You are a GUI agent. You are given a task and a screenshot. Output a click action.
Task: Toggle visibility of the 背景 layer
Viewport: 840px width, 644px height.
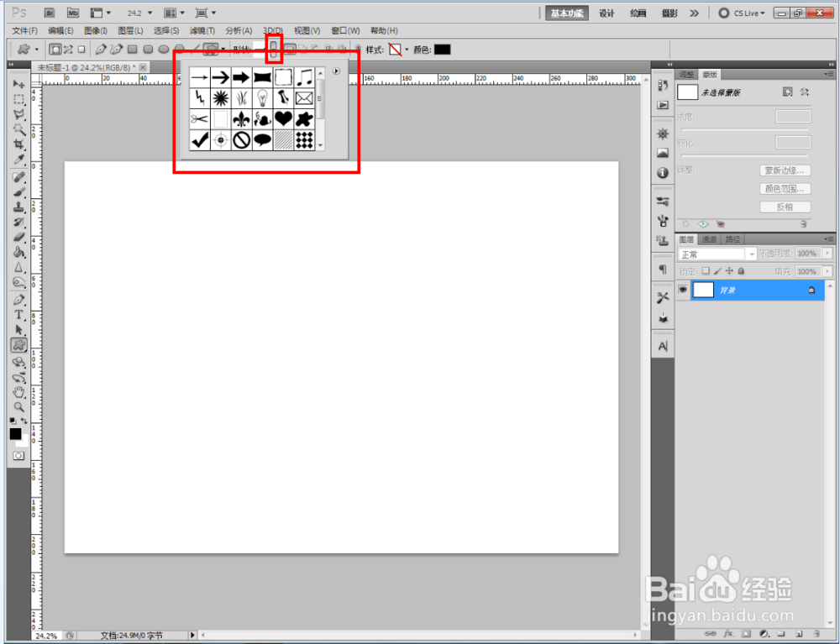(x=683, y=290)
